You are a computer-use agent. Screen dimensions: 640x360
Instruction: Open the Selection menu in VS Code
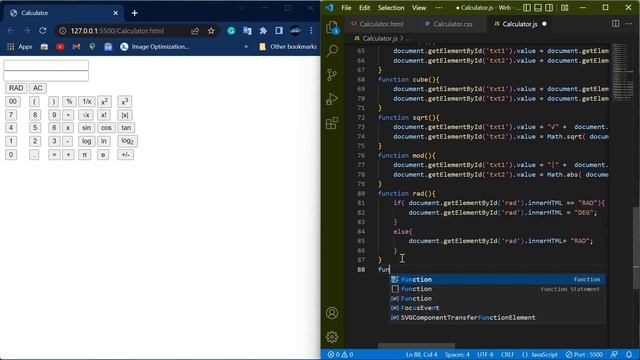pyautogui.click(x=391, y=8)
